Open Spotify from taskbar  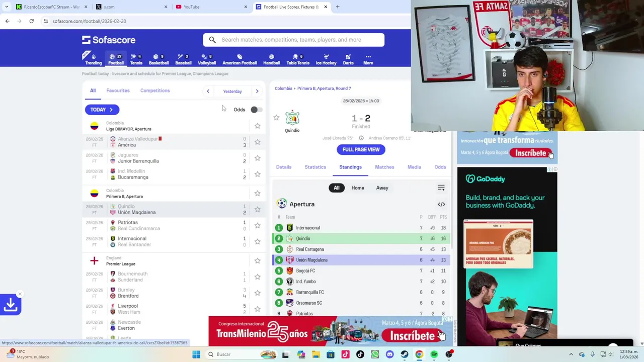[434, 354]
